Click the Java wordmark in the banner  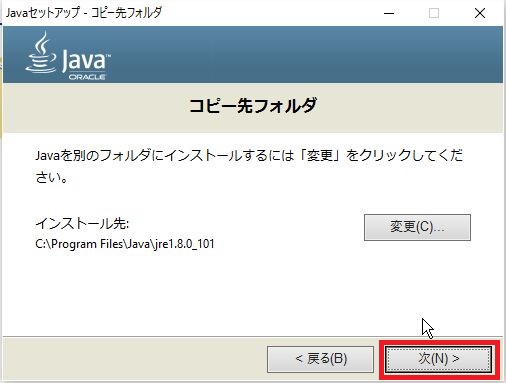pos(86,60)
